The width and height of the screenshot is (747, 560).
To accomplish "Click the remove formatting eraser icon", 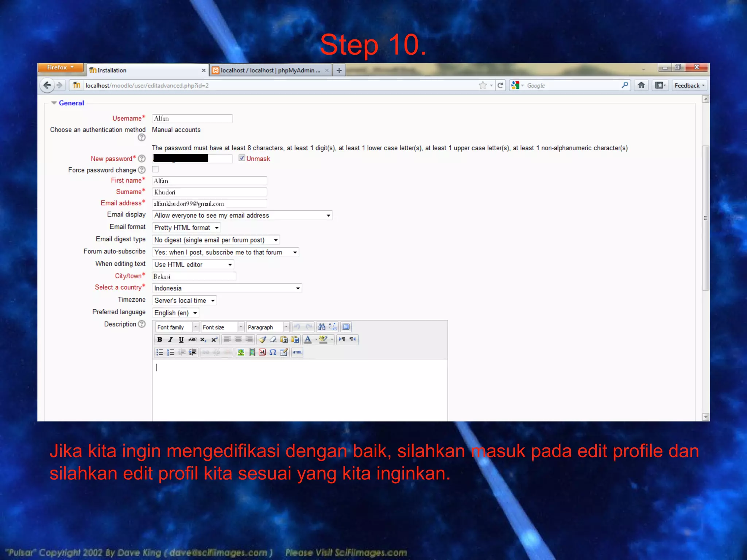I will (x=273, y=339).
